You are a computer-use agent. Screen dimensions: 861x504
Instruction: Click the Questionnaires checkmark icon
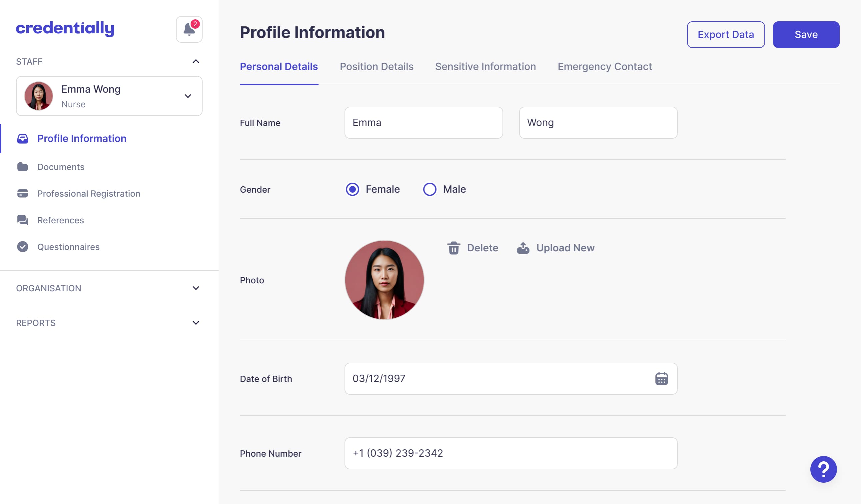(23, 247)
